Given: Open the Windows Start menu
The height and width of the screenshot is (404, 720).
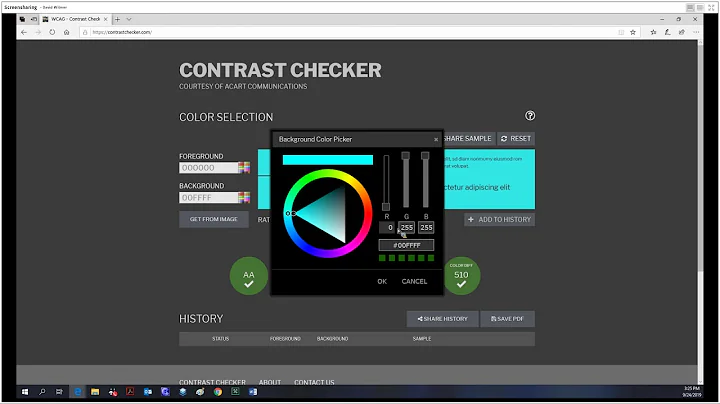Looking at the screenshot, I should coord(25,392).
